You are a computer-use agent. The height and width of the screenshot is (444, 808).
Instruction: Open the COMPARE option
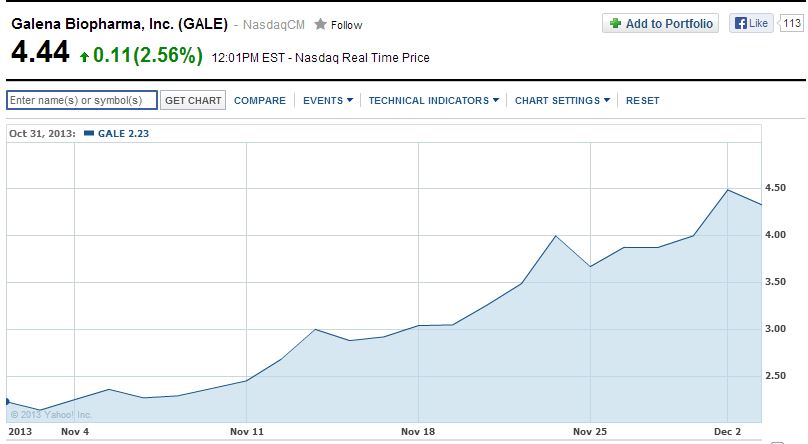coord(260,100)
